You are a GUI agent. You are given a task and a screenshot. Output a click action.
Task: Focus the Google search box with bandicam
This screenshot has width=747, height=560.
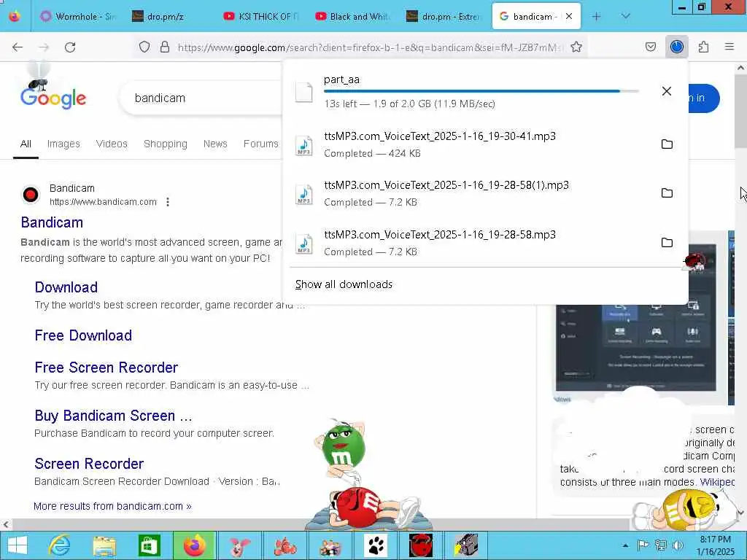(x=200, y=98)
